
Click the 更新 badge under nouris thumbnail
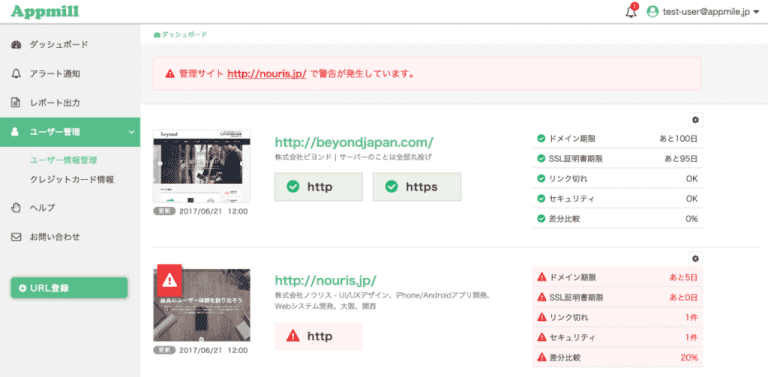tap(164, 350)
